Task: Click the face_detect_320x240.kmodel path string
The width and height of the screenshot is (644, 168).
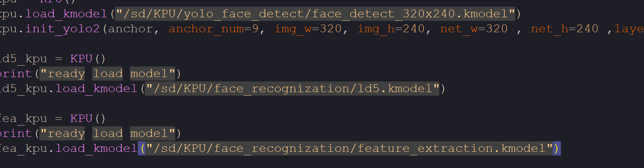Action: coord(315,14)
